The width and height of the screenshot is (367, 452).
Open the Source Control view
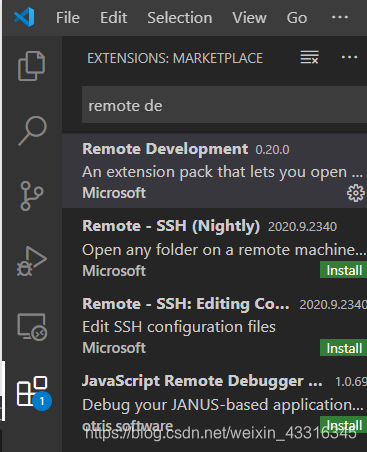point(32,196)
